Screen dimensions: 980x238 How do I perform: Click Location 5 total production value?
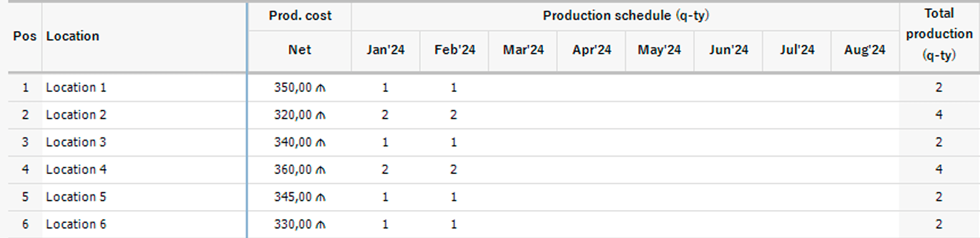click(939, 197)
